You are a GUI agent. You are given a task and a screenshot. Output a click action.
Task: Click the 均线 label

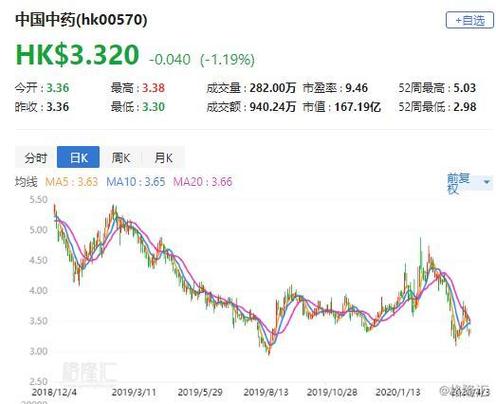[x=26, y=182]
